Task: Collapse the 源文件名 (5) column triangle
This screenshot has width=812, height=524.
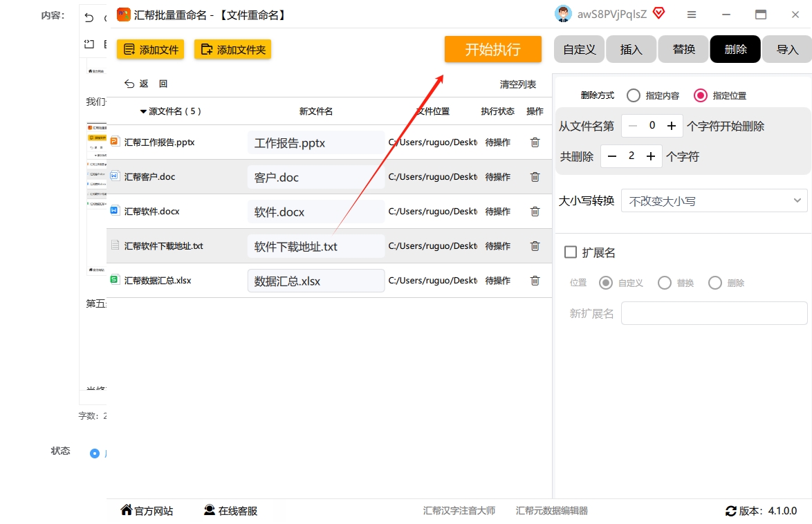Action: (143, 111)
